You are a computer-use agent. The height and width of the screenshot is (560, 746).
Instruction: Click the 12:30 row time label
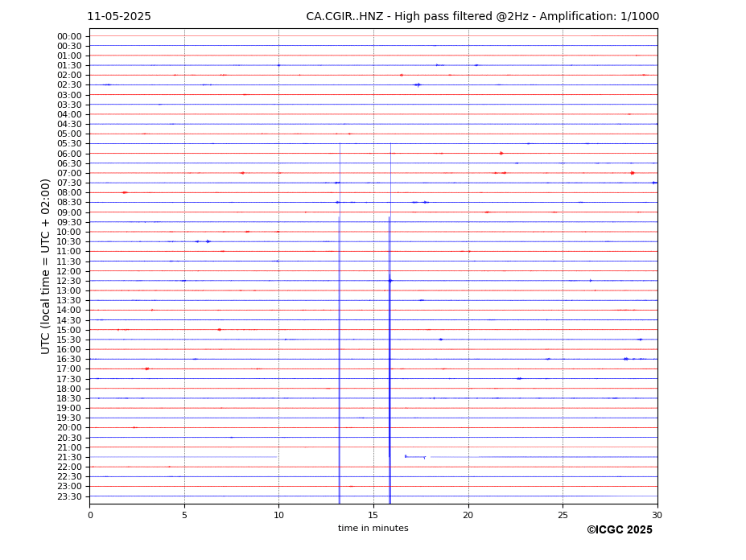pyautogui.click(x=69, y=281)
